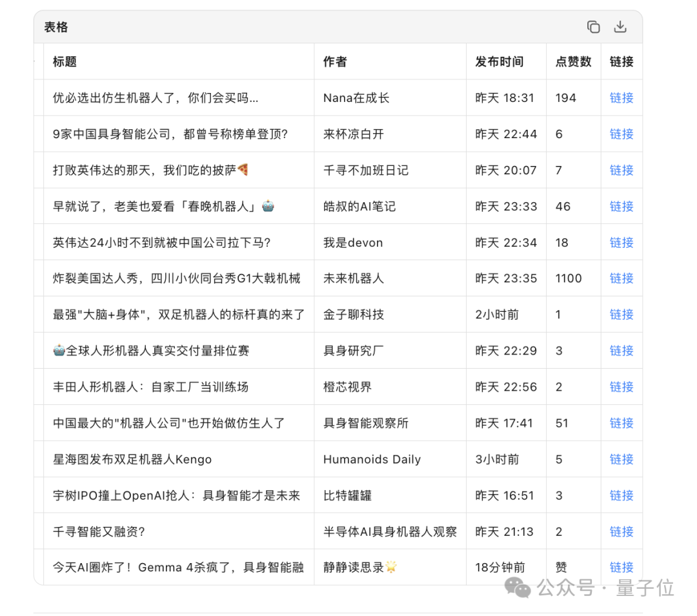This screenshot has height=616, width=697.
Task: Click the publish time 18分钟前
Action: pyautogui.click(x=500, y=568)
